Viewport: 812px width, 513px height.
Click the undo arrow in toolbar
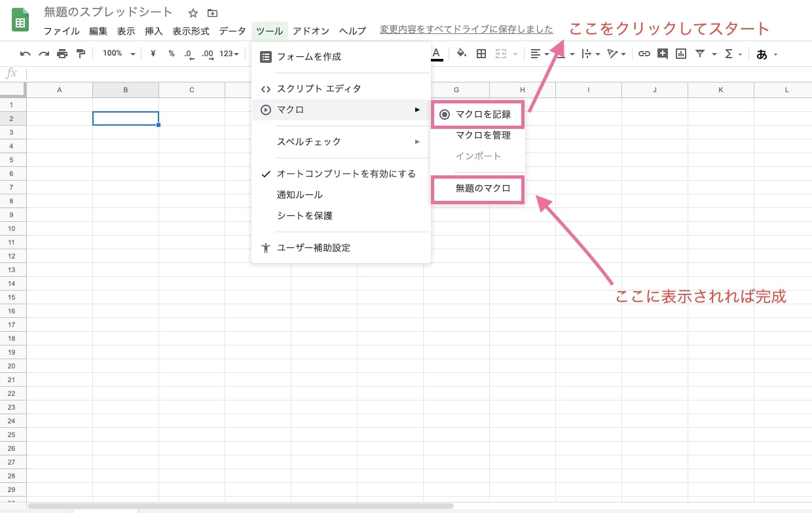point(26,54)
